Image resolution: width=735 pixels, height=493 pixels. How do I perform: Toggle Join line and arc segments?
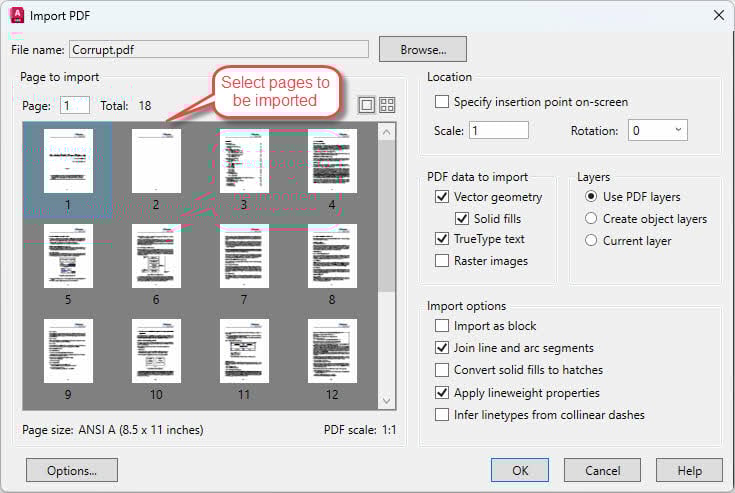(x=442, y=348)
